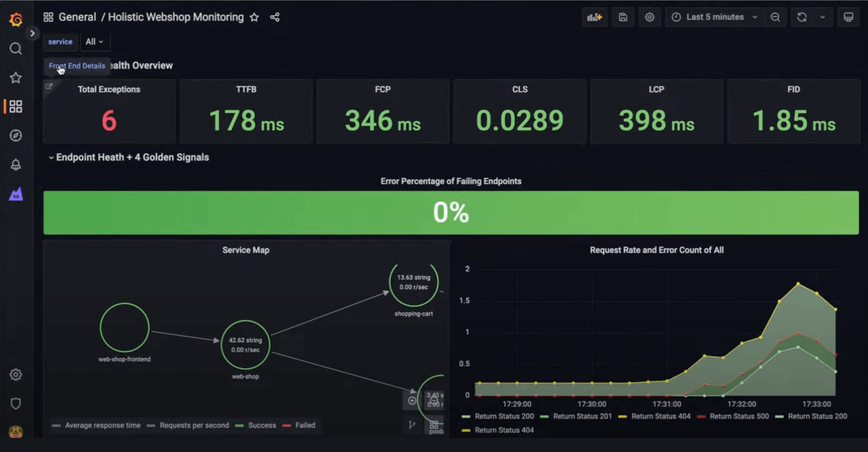
Task: Select the k6 app icon in sidebar
Action: pyautogui.click(x=16, y=194)
